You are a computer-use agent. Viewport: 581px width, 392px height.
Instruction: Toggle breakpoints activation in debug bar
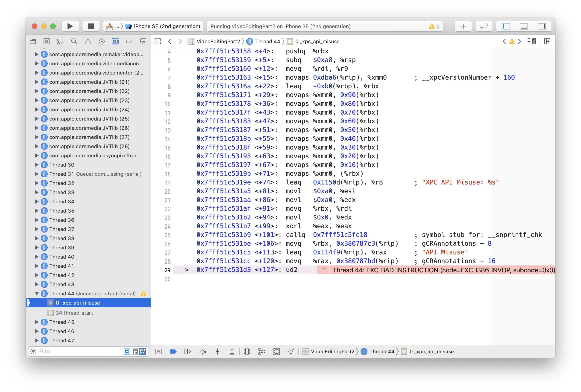[x=173, y=352]
